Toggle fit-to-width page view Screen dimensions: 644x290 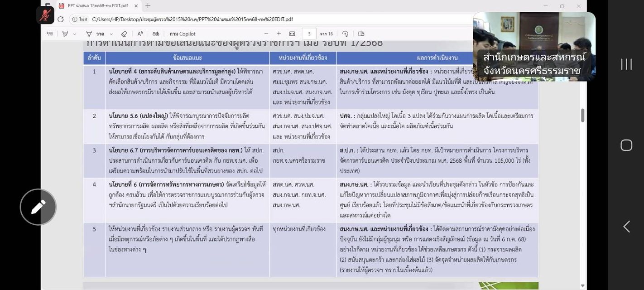coord(292,33)
